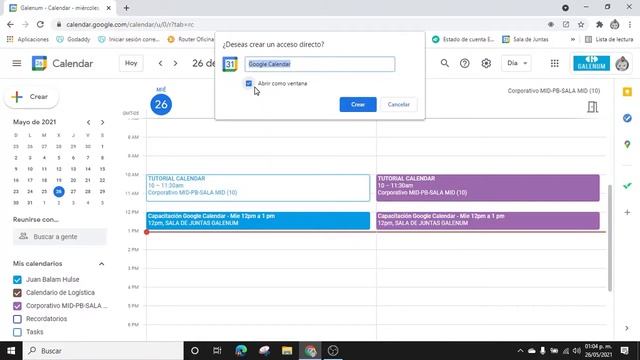Click Cancelar in shortcut dialog

[398, 104]
